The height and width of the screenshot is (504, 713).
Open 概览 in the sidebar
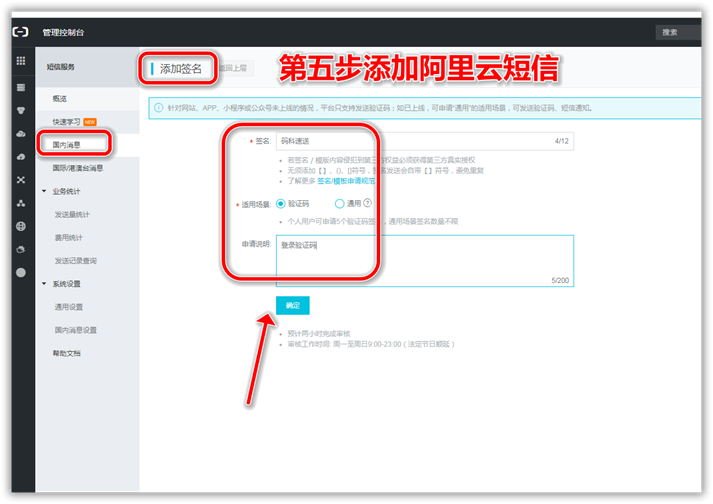pyautogui.click(x=60, y=99)
